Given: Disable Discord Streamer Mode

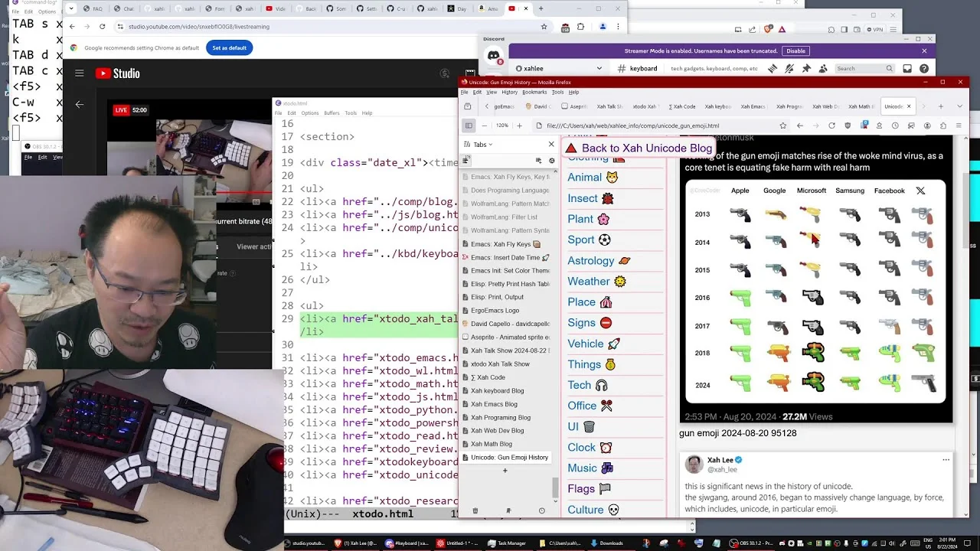Looking at the screenshot, I should coord(795,51).
